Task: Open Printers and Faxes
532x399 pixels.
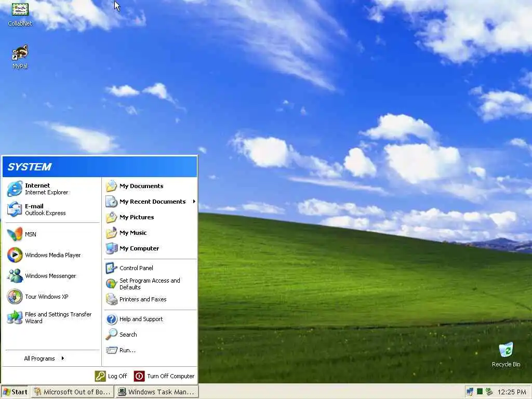Action: pos(150,299)
